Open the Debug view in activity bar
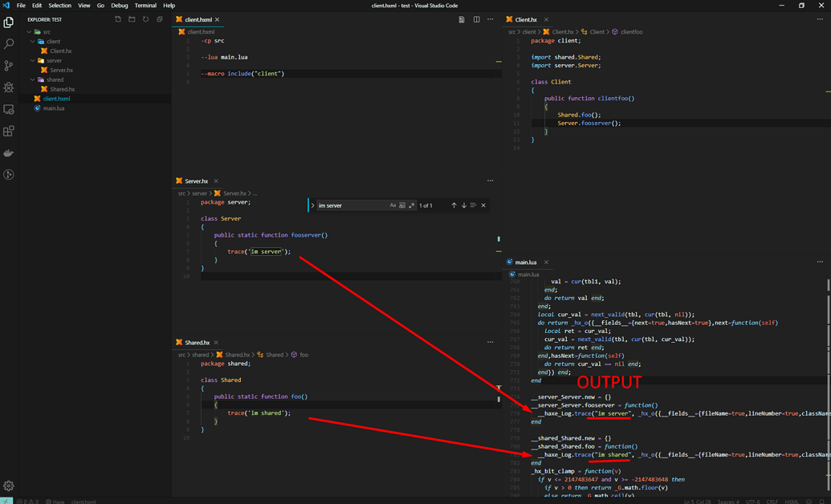 click(x=9, y=87)
